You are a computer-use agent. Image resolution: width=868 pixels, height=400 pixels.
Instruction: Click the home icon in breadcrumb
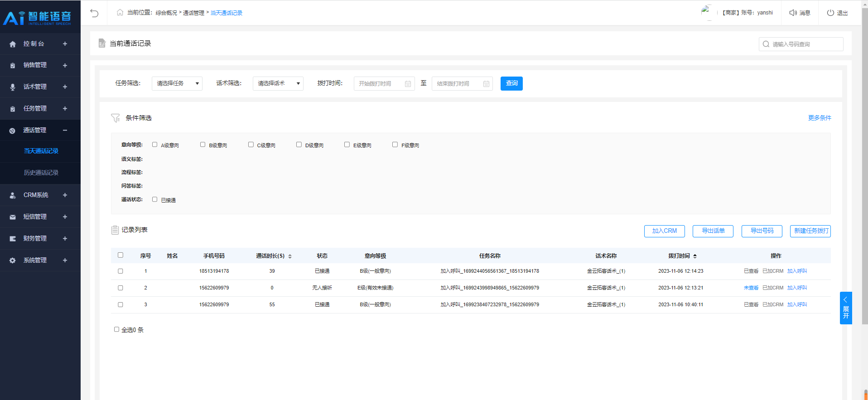(120, 12)
